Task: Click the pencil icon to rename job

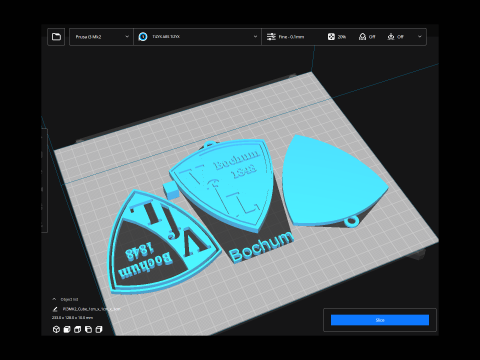Action: tap(55, 309)
